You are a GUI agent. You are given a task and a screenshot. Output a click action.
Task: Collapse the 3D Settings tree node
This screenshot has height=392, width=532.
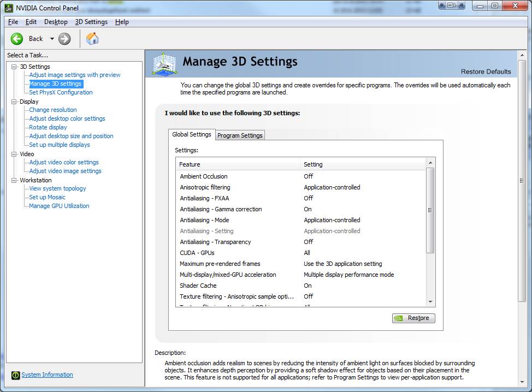coord(14,67)
